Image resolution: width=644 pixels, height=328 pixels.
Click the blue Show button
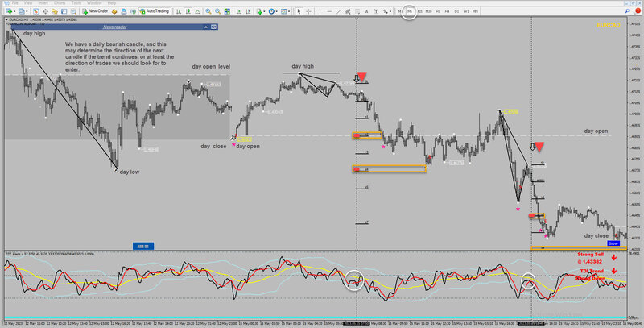(613, 243)
